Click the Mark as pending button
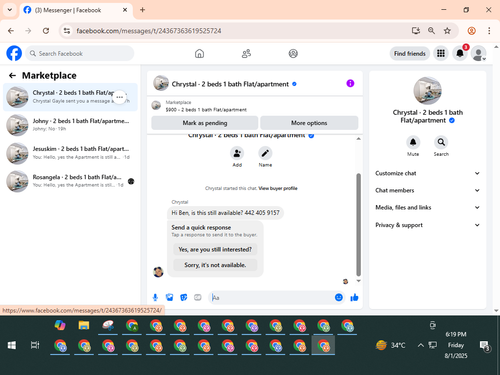 pyautogui.click(x=205, y=123)
